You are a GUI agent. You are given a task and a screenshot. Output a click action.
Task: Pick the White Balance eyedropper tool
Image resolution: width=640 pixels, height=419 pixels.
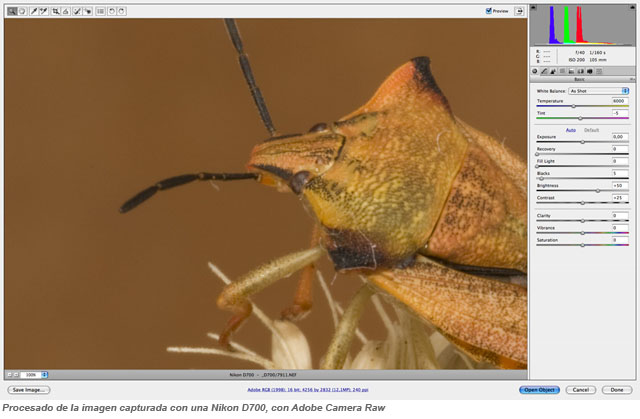[34, 11]
